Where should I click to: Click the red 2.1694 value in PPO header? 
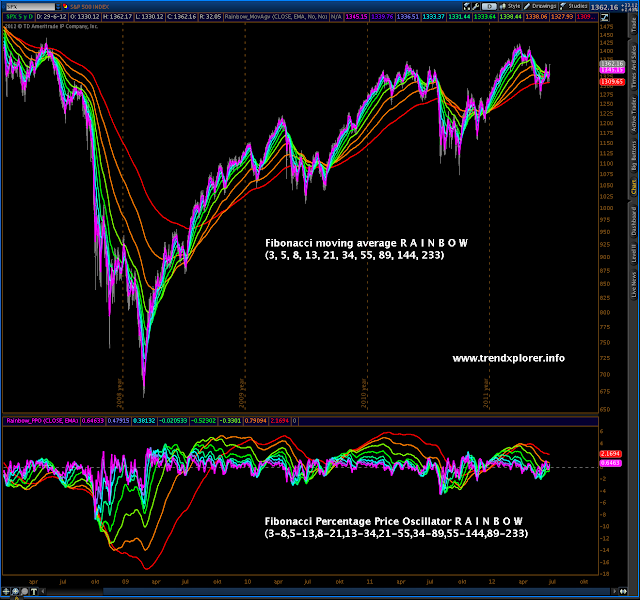(x=280, y=420)
